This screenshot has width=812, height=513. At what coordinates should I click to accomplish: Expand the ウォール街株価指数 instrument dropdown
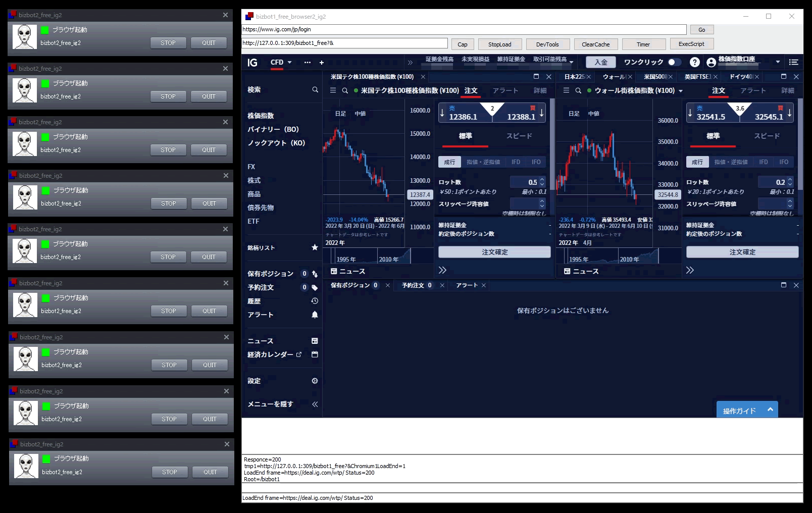pyautogui.click(x=681, y=91)
